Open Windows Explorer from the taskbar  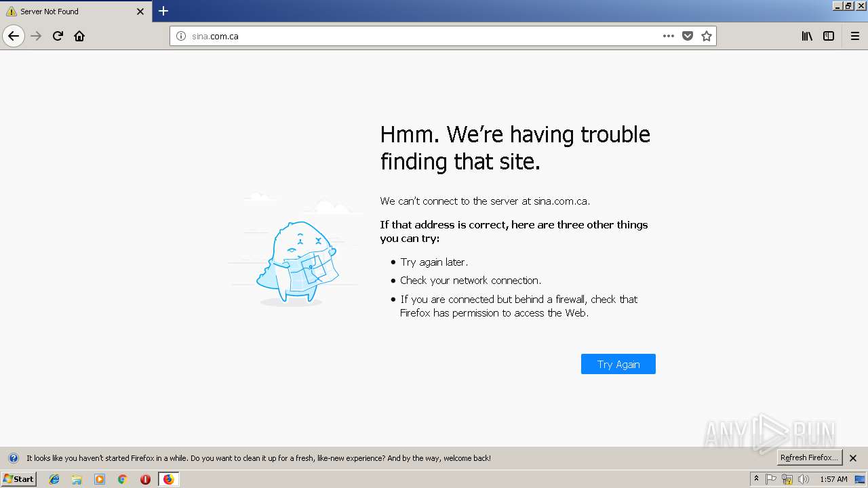[77, 479]
